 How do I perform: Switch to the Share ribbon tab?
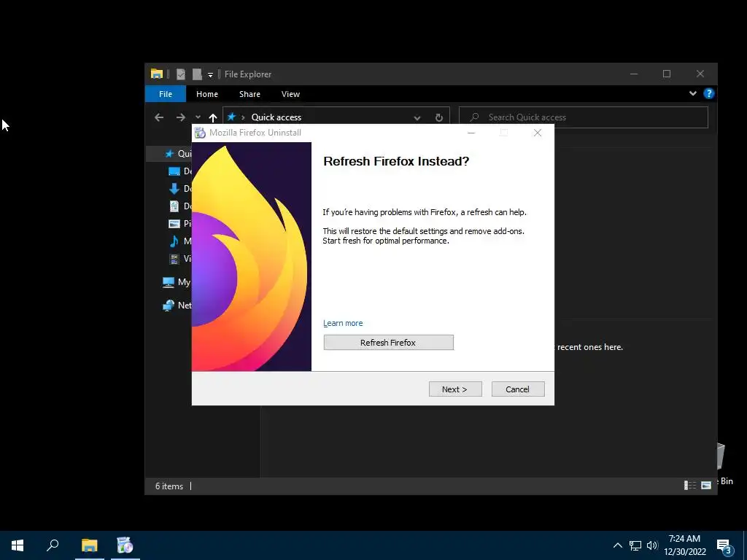coord(249,94)
